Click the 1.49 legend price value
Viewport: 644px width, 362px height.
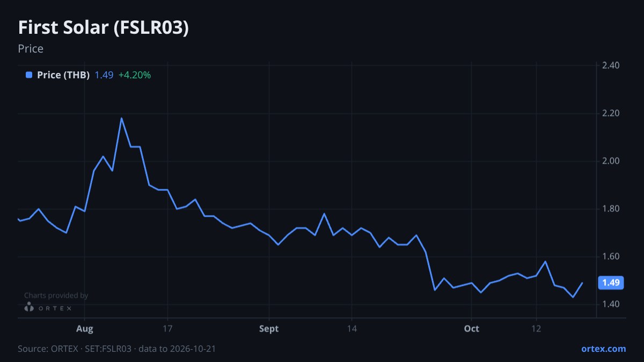point(104,75)
